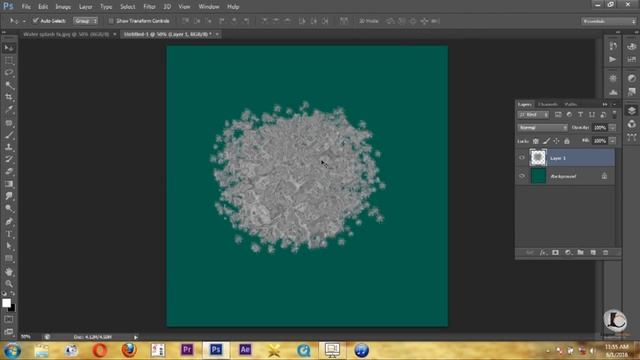The image size is (640, 360).
Task: Toggle Quick Mask mode
Action: (x=9, y=319)
